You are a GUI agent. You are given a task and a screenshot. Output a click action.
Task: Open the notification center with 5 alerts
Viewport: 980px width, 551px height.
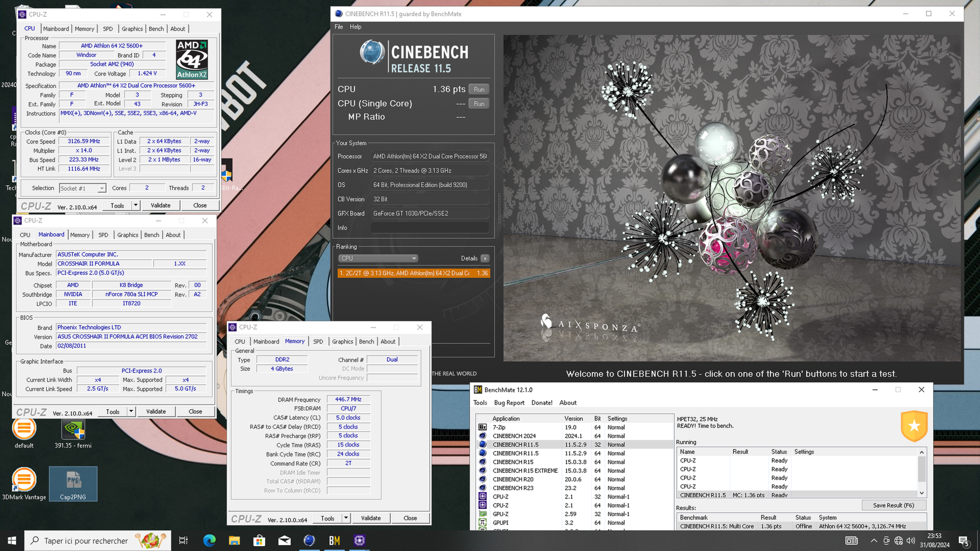[964, 541]
